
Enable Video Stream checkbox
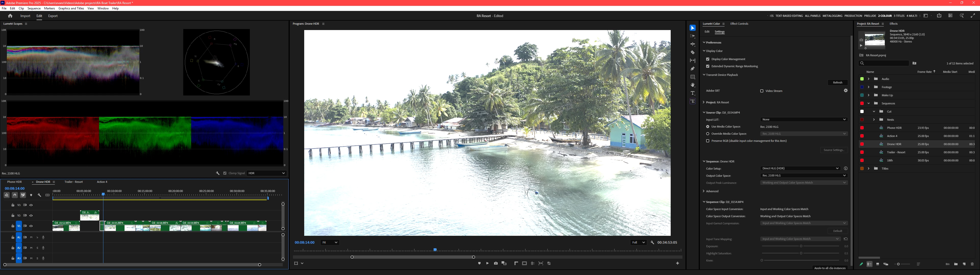762,91
